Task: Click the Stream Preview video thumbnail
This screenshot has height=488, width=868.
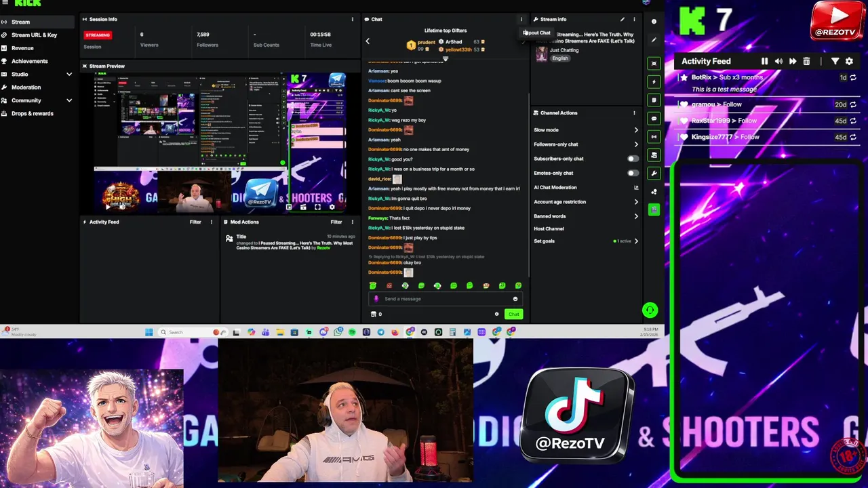Action: pos(220,143)
